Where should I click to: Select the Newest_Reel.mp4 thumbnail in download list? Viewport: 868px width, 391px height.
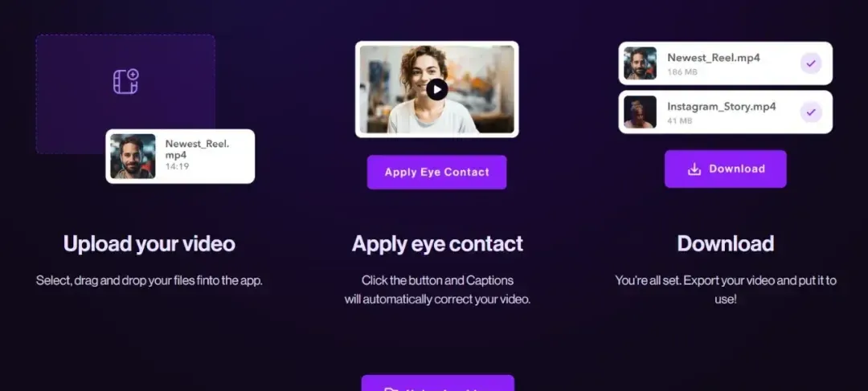point(640,63)
